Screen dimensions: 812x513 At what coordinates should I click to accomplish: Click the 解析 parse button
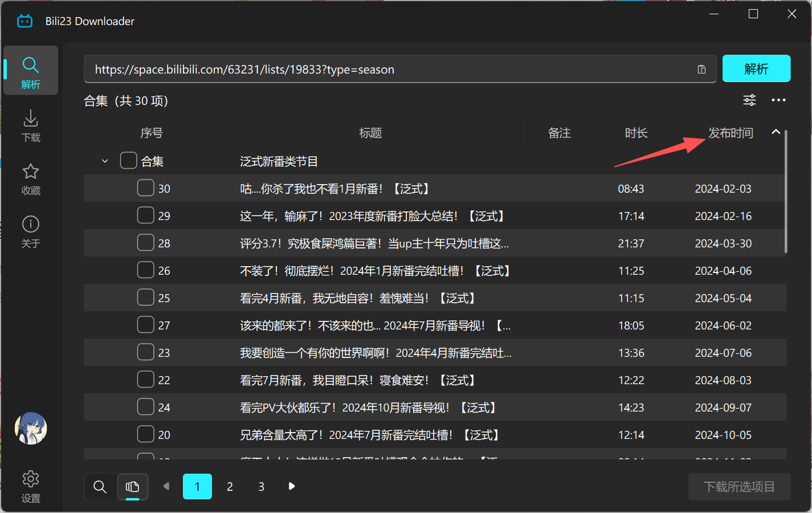click(x=756, y=68)
